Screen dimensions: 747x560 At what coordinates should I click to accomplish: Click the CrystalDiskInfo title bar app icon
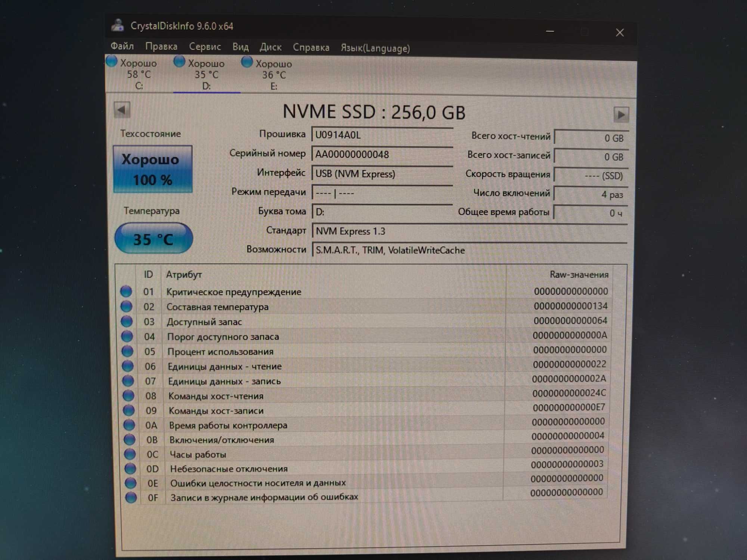pos(118,25)
